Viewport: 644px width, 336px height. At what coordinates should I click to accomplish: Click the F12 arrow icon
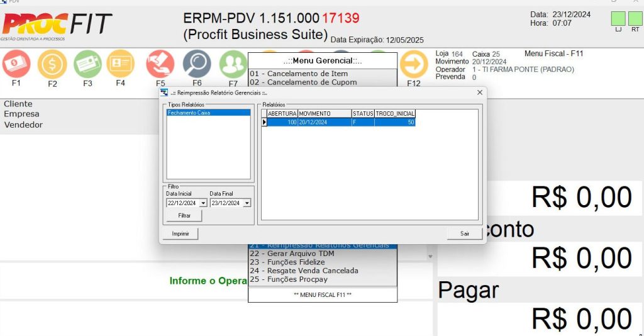pyautogui.click(x=414, y=64)
